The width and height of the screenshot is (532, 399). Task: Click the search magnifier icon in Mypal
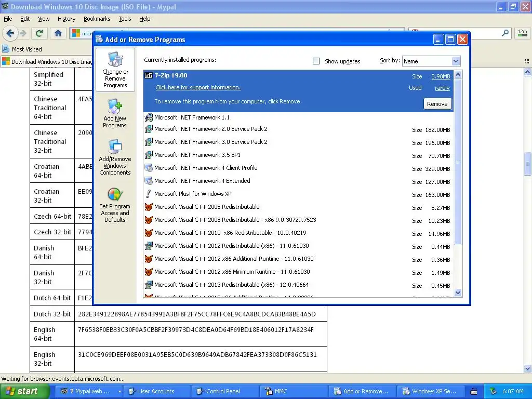505,33
